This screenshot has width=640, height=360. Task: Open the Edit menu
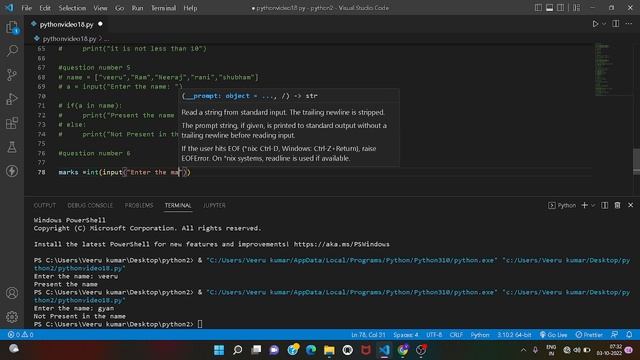(x=45, y=8)
